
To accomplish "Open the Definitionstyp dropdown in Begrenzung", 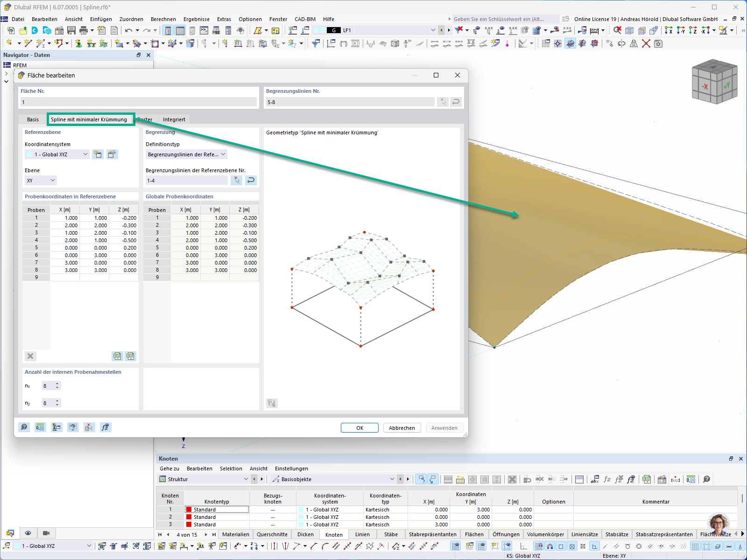I will [x=186, y=154].
